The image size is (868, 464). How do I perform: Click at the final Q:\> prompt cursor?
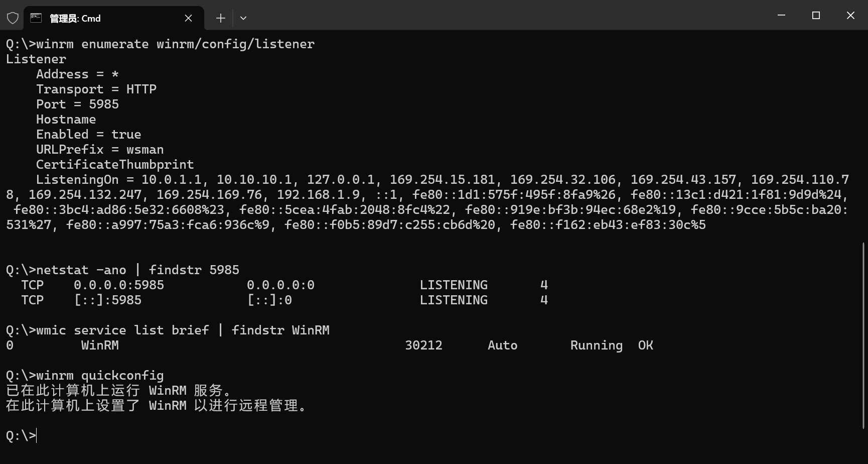click(36, 435)
